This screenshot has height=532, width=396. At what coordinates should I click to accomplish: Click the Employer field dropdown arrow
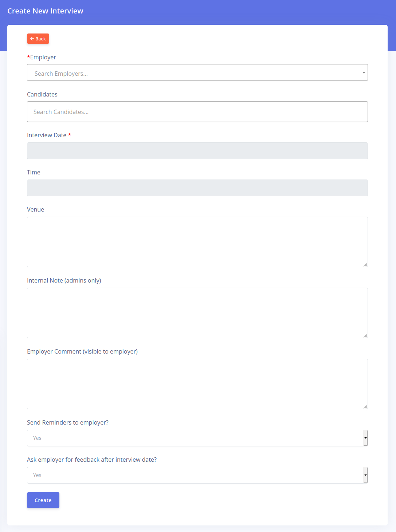364,73
